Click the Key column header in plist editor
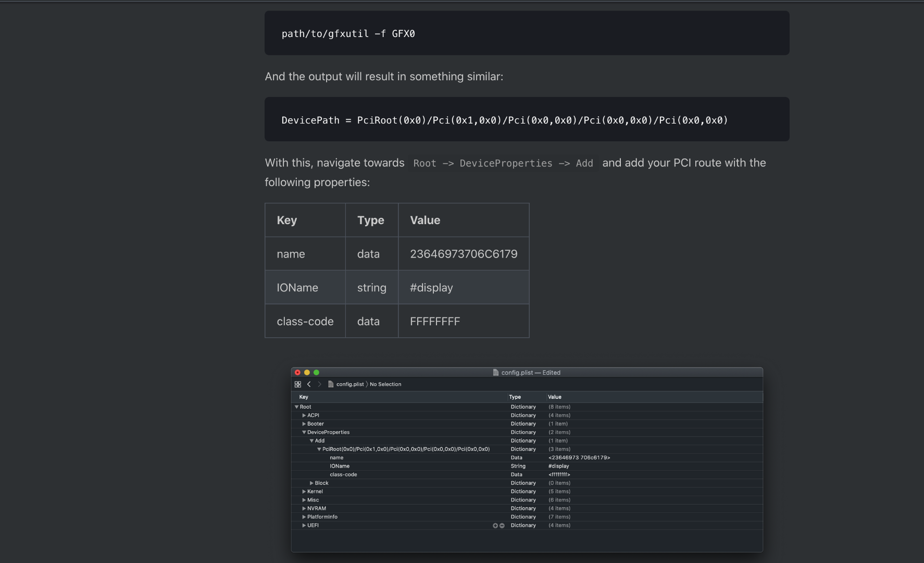Screen dimensions: 924x563 tap(304, 397)
